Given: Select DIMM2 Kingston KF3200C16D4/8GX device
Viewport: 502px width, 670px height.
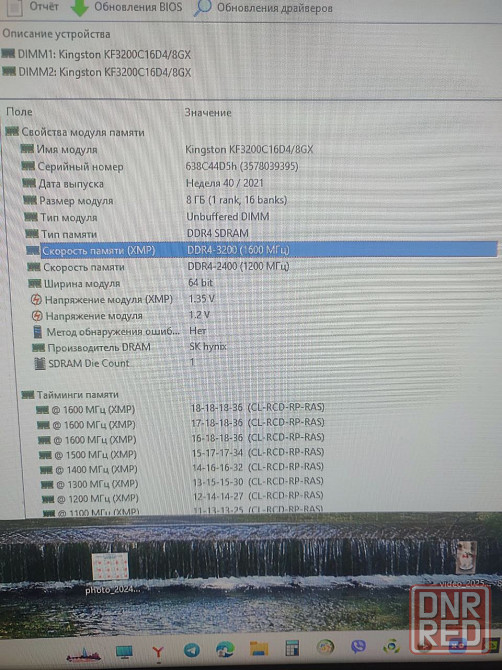Looking at the screenshot, I should (97, 72).
